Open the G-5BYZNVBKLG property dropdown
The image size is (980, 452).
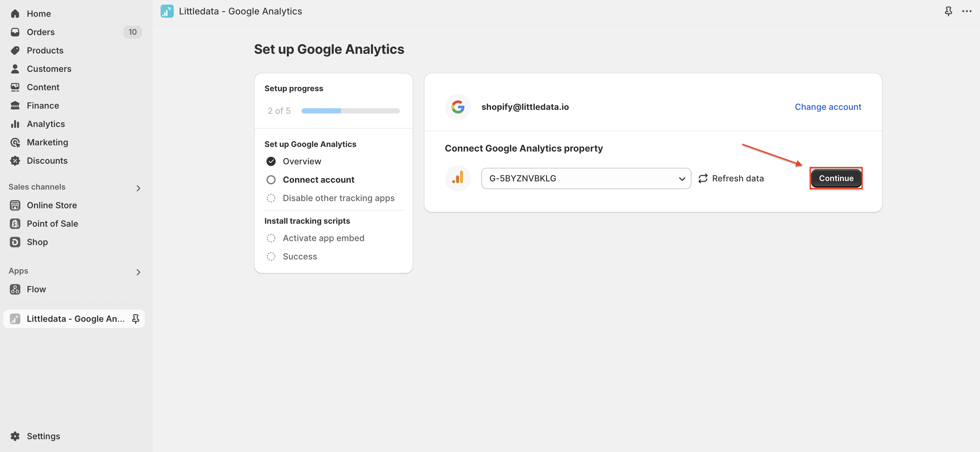point(586,178)
